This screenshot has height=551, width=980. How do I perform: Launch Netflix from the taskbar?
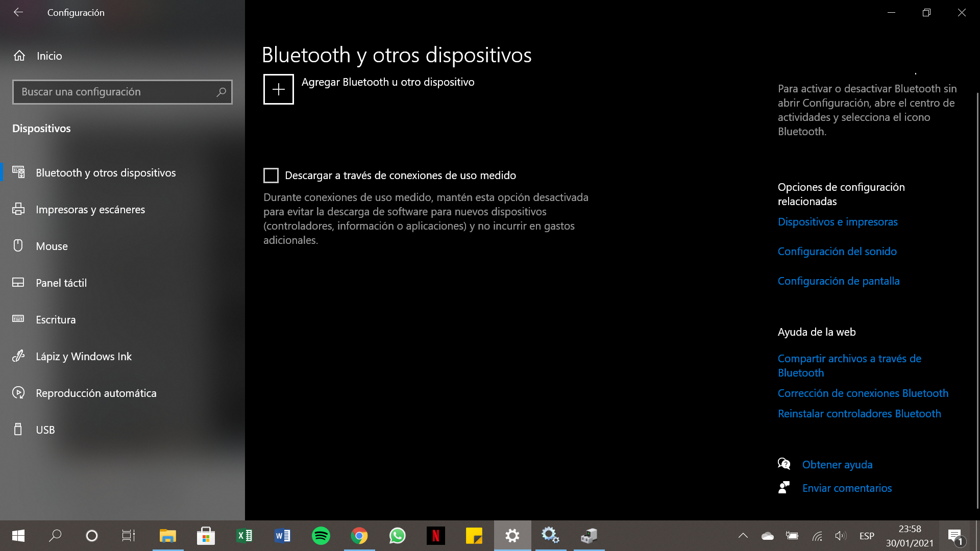435,536
